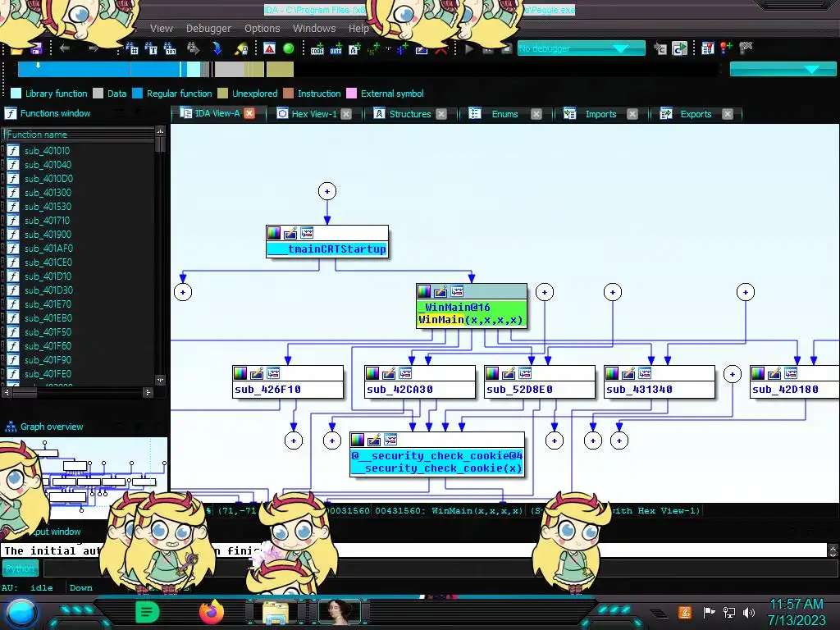Open the Windows menu
This screenshot has width=840, height=630.
[314, 29]
